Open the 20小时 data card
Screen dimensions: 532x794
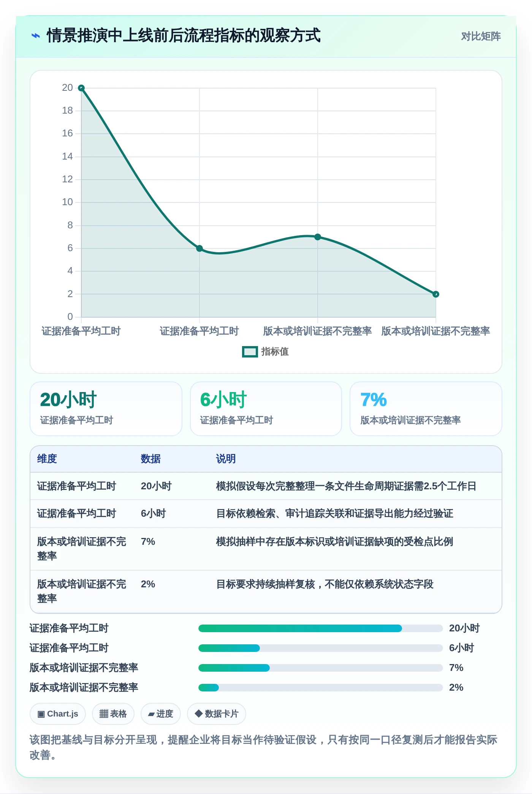[x=106, y=409]
